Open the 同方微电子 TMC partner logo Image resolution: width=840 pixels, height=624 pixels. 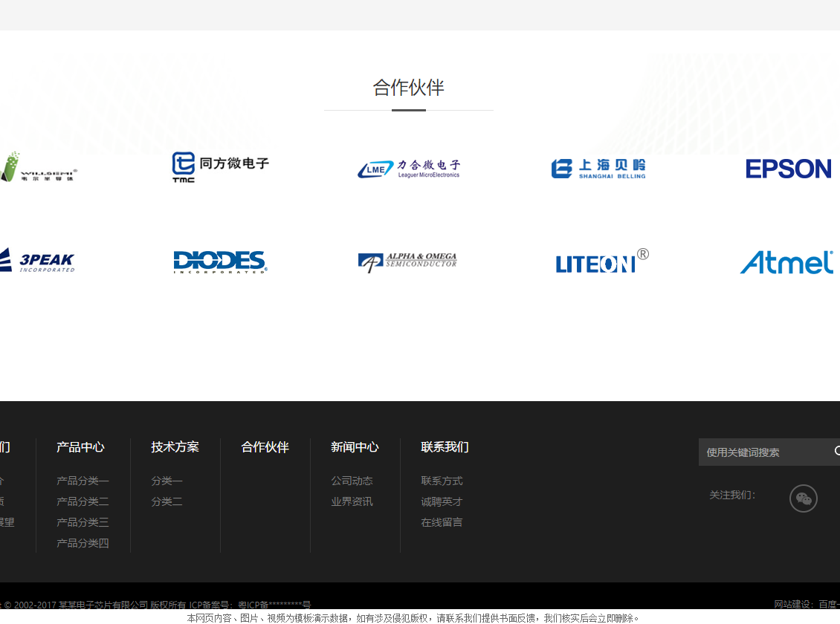point(220,167)
